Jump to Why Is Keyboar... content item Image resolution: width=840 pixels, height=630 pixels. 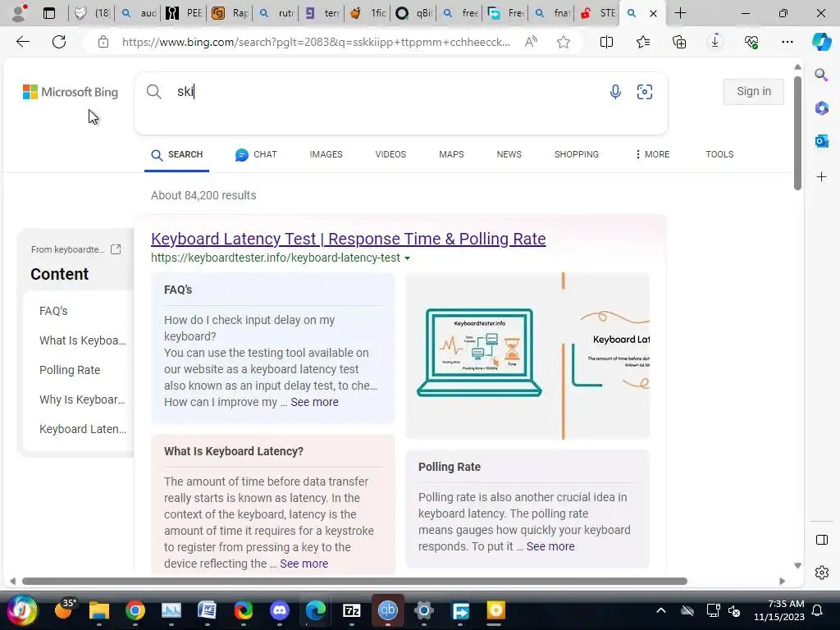click(82, 399)
